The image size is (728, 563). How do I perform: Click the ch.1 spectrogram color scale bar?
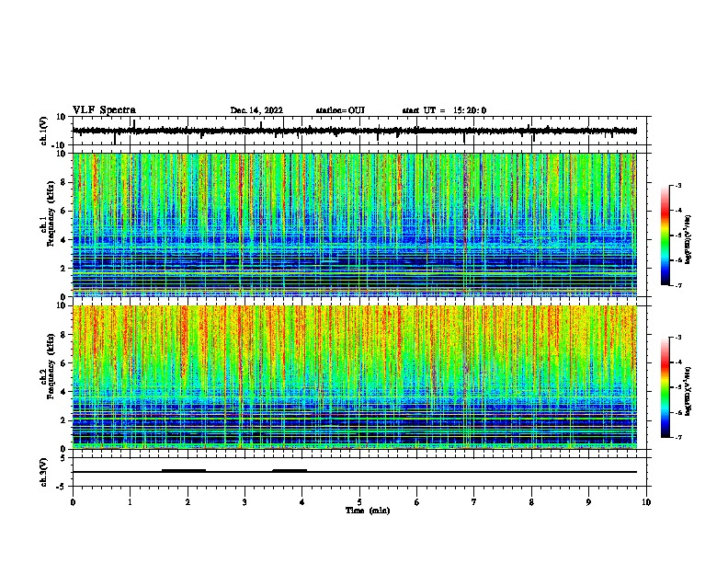[665, 236]
